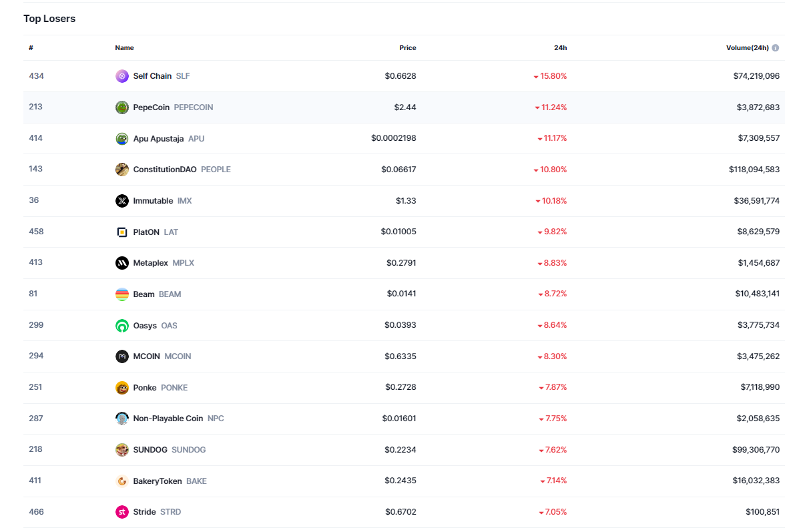Open the SUNDOG coin page link
The image size is (801, 532).
point(152,450)
